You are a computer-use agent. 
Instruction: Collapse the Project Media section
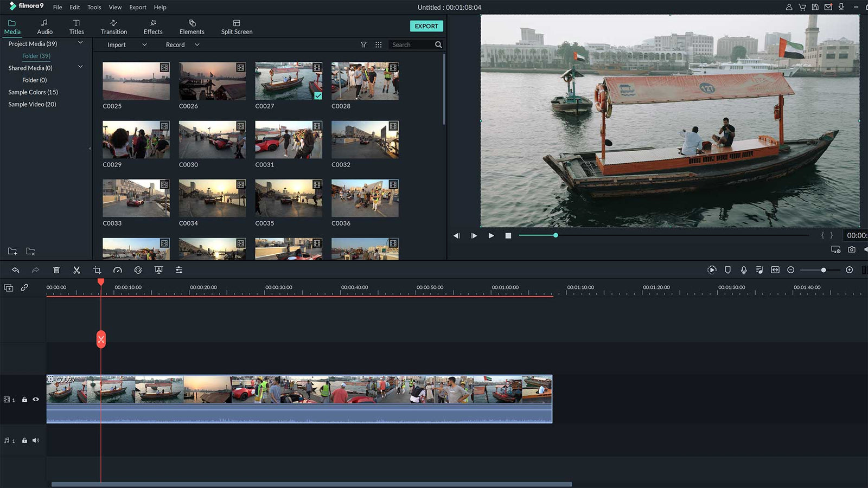80,42
